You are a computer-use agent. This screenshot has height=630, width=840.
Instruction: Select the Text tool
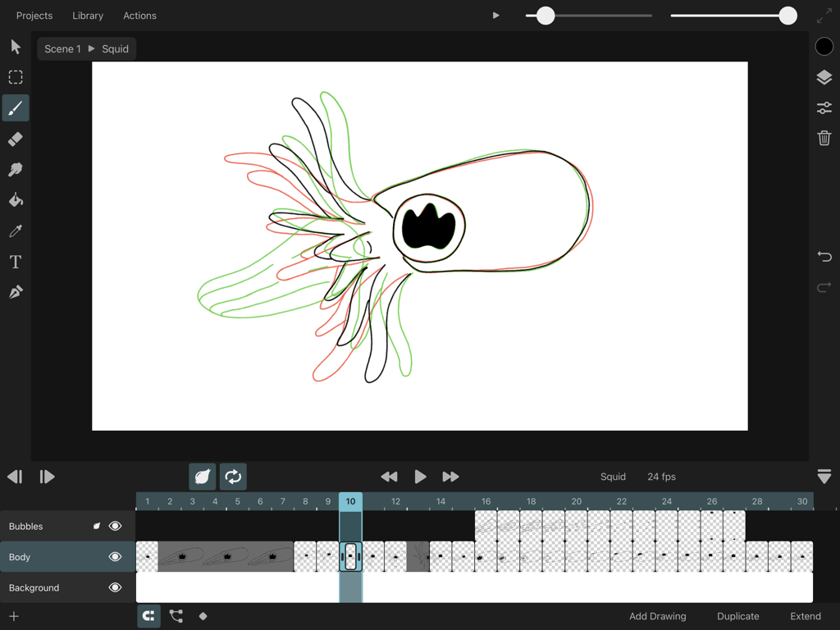pyautogui.click(x=15, y=262)
